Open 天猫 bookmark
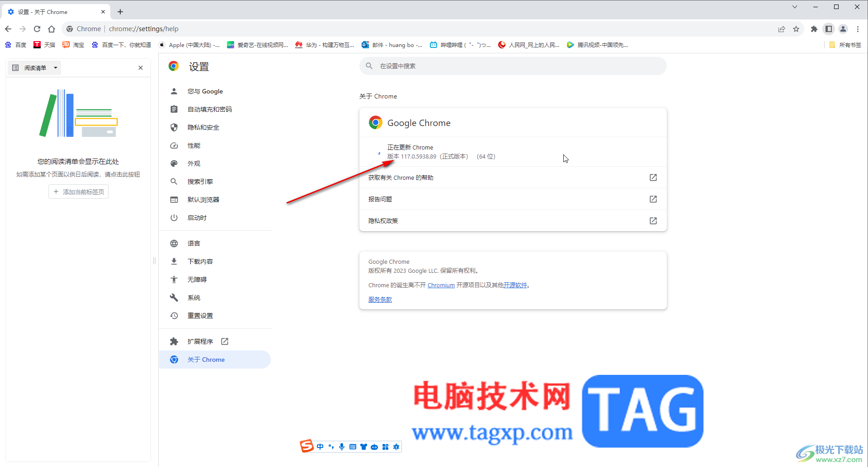The width and height of the screenshot is (868, 467). coord(44,45)
